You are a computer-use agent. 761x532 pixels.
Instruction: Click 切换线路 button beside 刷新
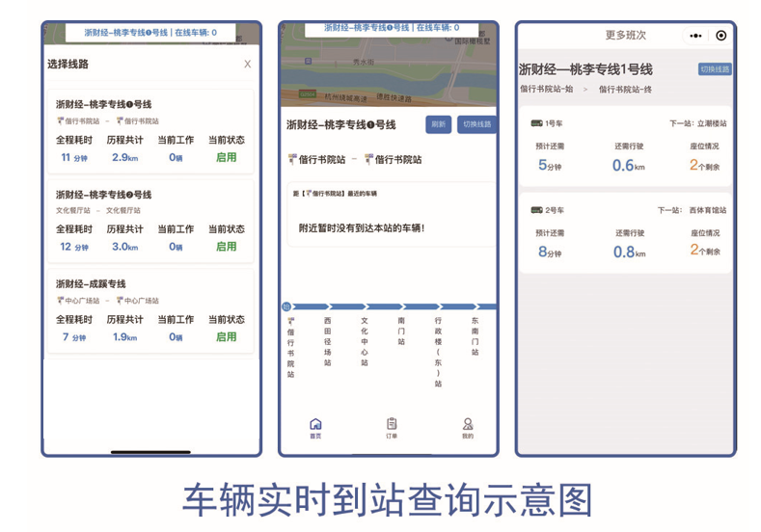476,124
